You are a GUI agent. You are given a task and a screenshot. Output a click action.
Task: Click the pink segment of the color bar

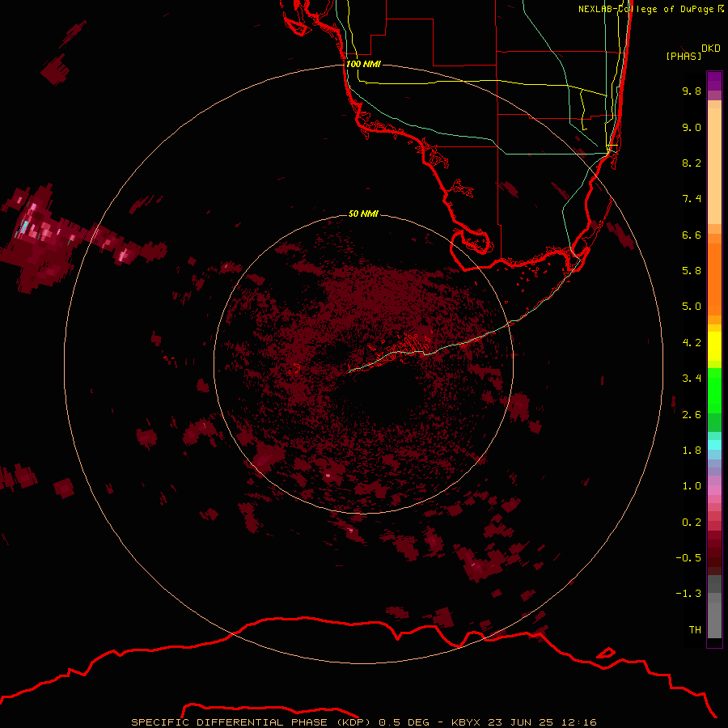coord(714,490)
